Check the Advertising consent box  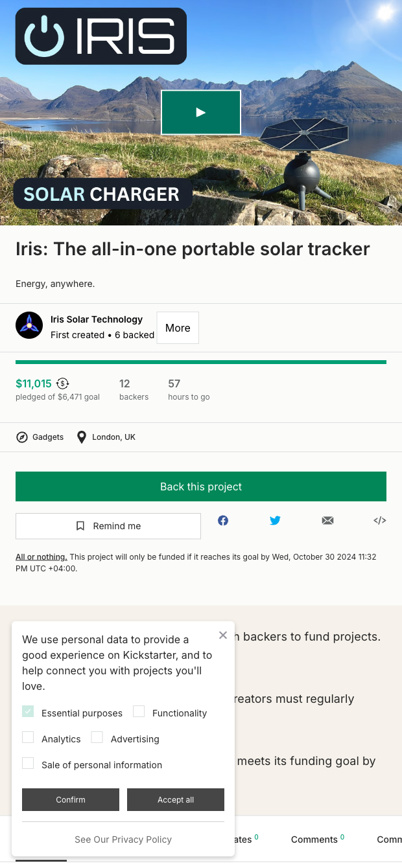pos(97,738)
